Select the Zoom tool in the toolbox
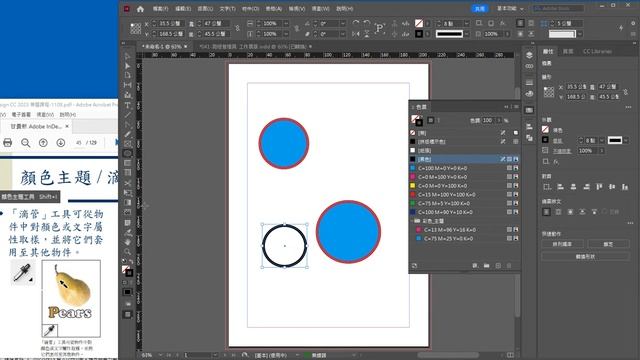Image resolution: width=640 pixels, height=360 pixels. coord(127,252)
